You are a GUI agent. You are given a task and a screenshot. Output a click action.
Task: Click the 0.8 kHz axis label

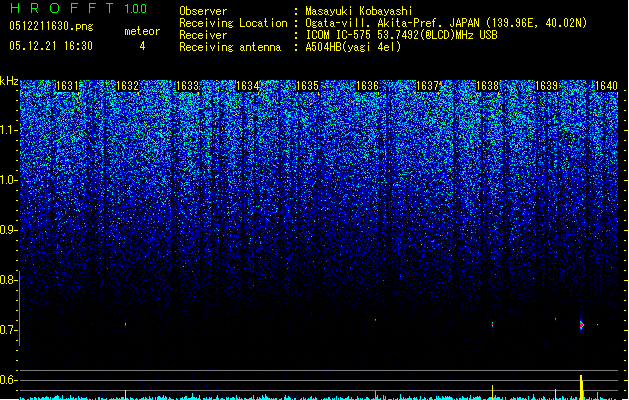(x=7, y=280)
